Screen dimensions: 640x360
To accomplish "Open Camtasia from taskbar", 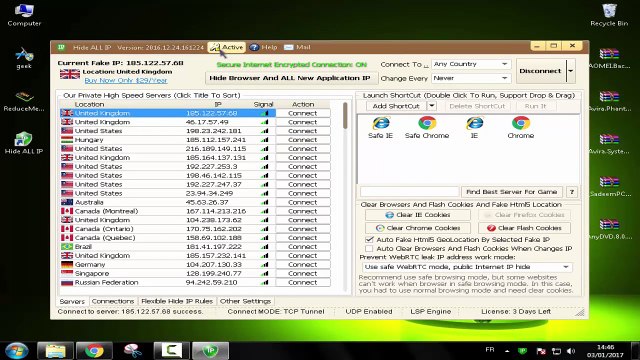I will click(x=171, y=351).
